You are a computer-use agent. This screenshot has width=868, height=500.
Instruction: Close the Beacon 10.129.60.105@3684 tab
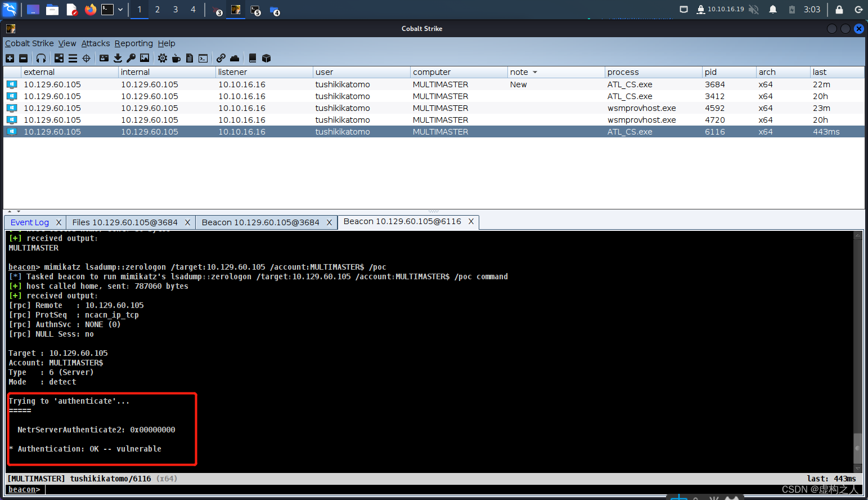tap(330, 222)
